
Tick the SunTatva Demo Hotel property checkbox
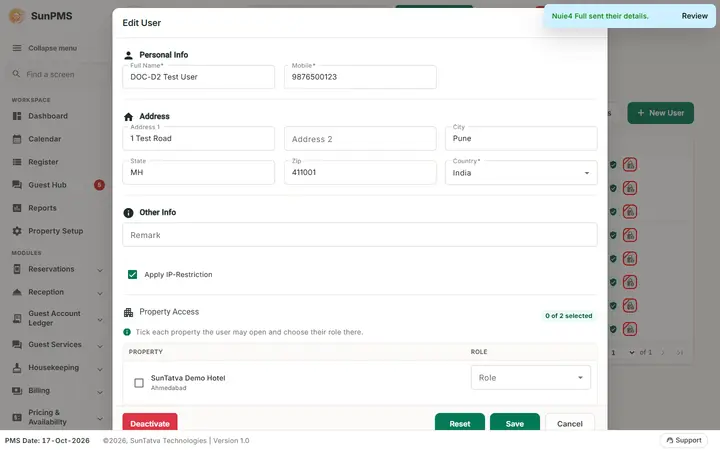(139, 382)
